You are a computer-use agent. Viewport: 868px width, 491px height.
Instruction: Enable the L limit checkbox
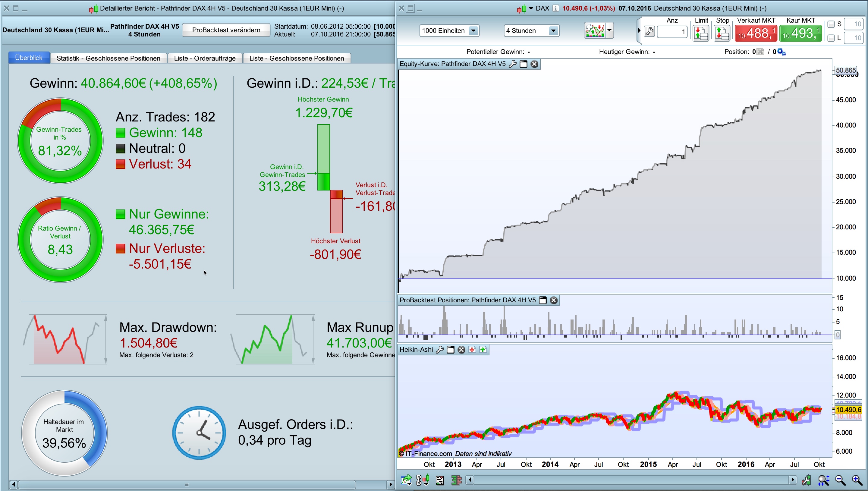coord(831,38)
